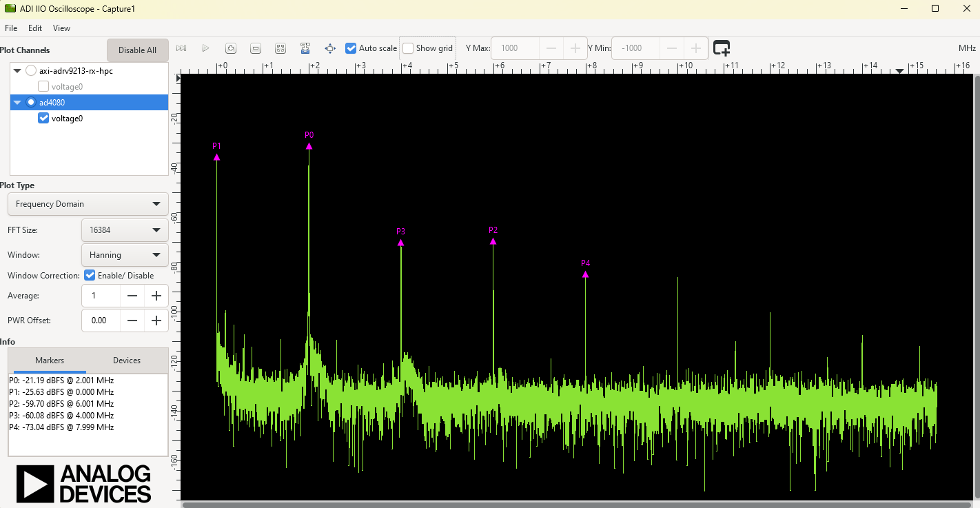Open the FFT Size dropdown
The image size is (980, 508).
124,230
